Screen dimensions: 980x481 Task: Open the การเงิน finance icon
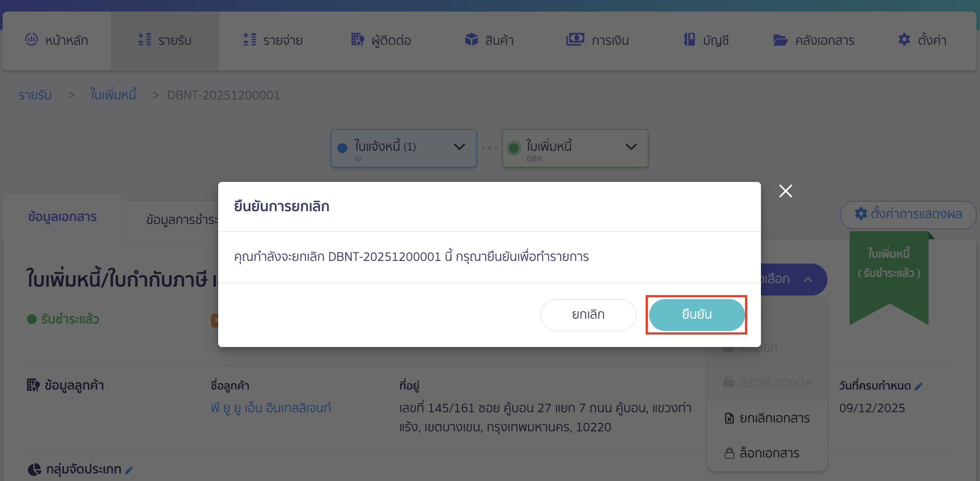coord(575,40)
